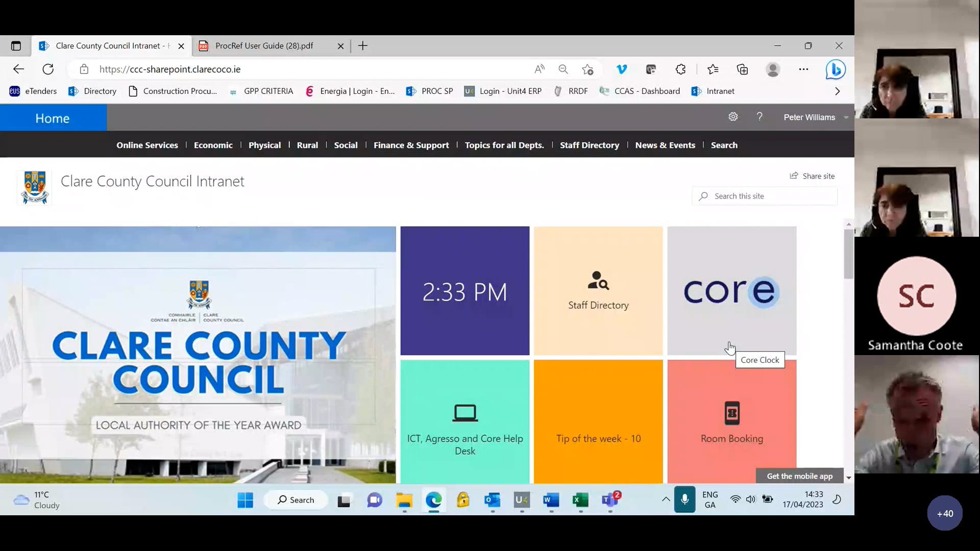Open a new browser tab

(x=362, y=46)
